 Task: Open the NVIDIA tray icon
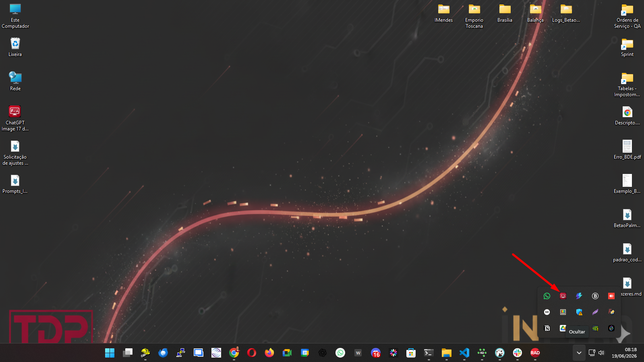point(595,328)
